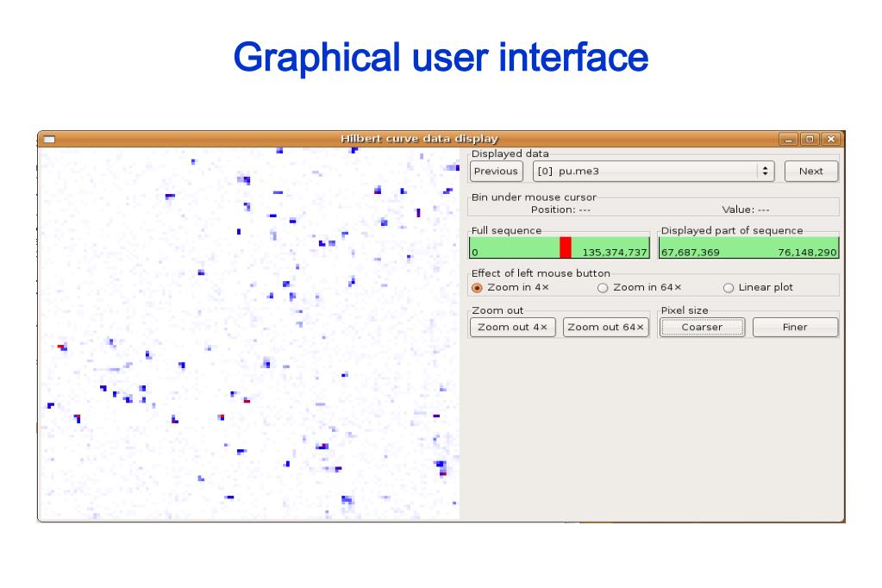This screenshot has width=882, height=588.
Task: Click the red marker in Full sequence bar
Action: [x=566, y=247]
